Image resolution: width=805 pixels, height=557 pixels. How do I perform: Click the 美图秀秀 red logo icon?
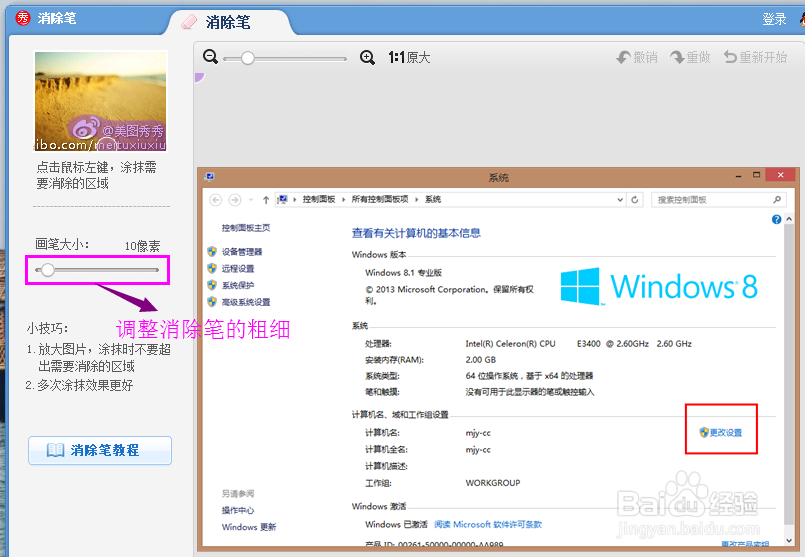pos(23,18)
